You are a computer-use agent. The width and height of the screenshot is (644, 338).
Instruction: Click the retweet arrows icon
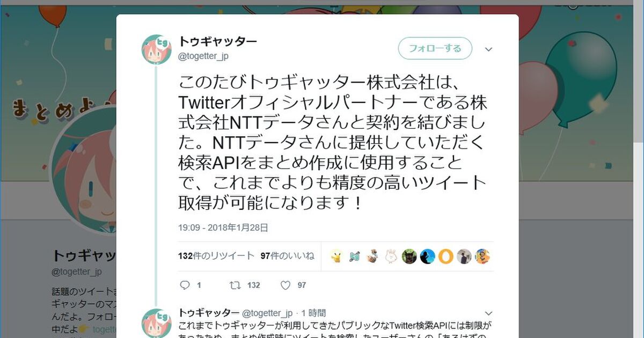(x=235, y=285)
